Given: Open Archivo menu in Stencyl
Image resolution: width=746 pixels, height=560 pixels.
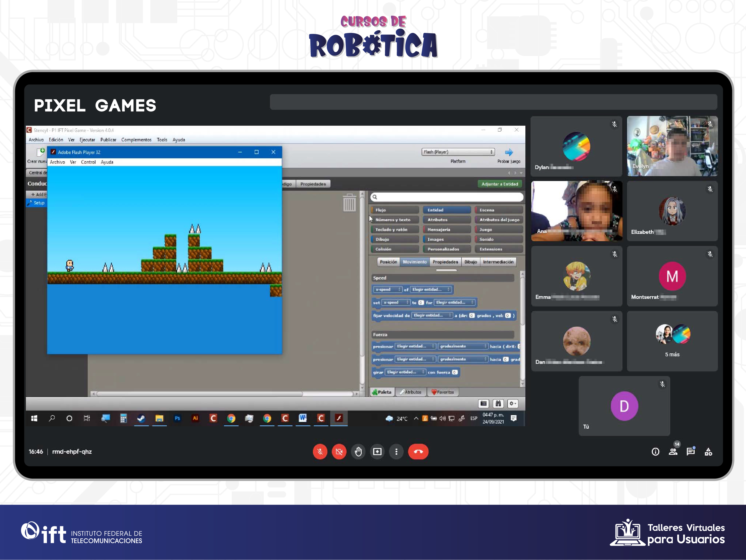Looking at the screenshot, I should pos(36,140).
